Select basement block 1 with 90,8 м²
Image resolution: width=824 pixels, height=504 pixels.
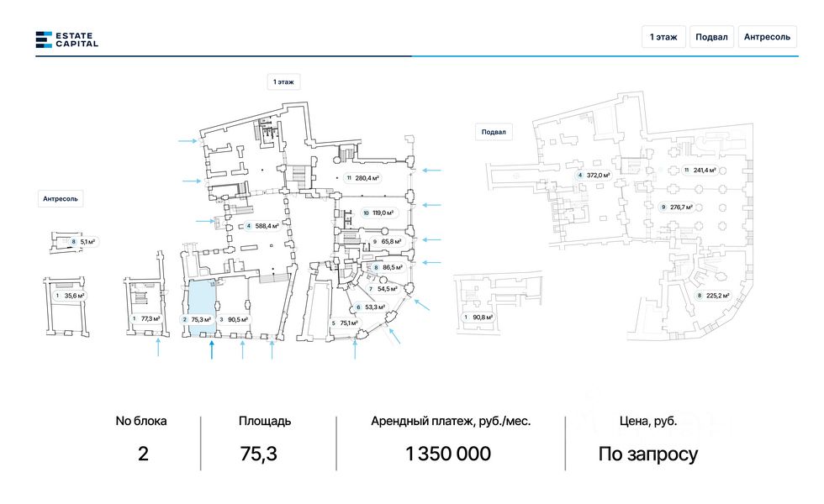(x=478, y=318)
